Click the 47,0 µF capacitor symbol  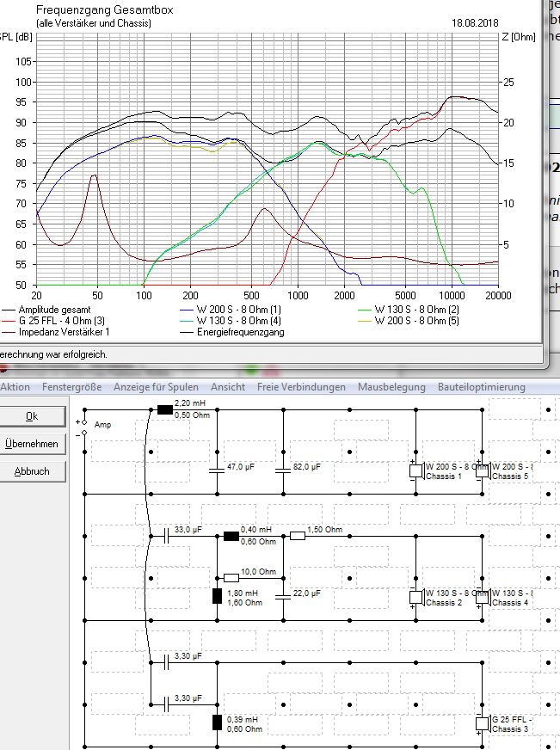217,470
